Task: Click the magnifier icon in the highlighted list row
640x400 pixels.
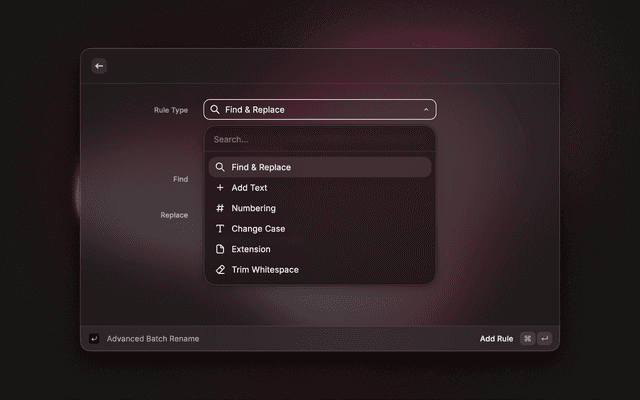Action: pos(220,167)
